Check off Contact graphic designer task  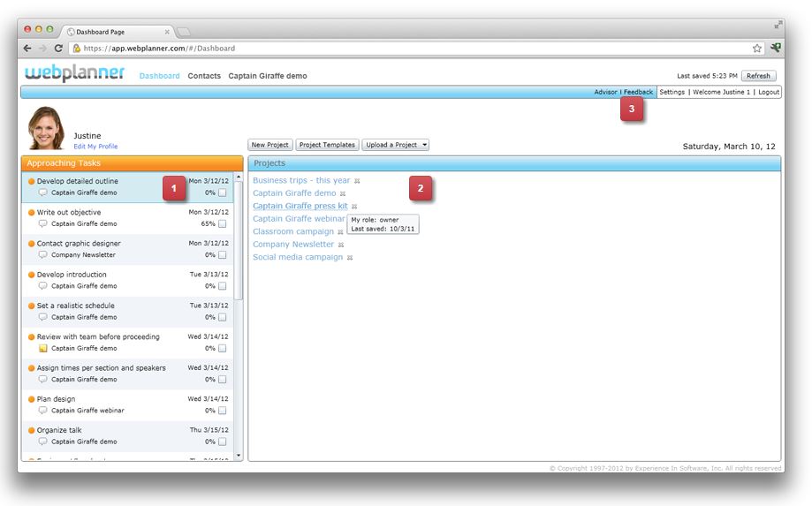point(222,255)
